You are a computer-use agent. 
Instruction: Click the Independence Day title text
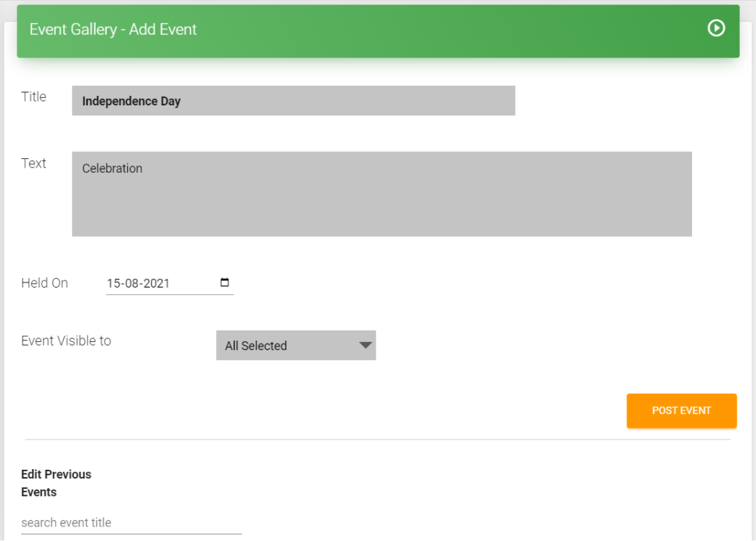pyautogui.click(x=131, y=102)
